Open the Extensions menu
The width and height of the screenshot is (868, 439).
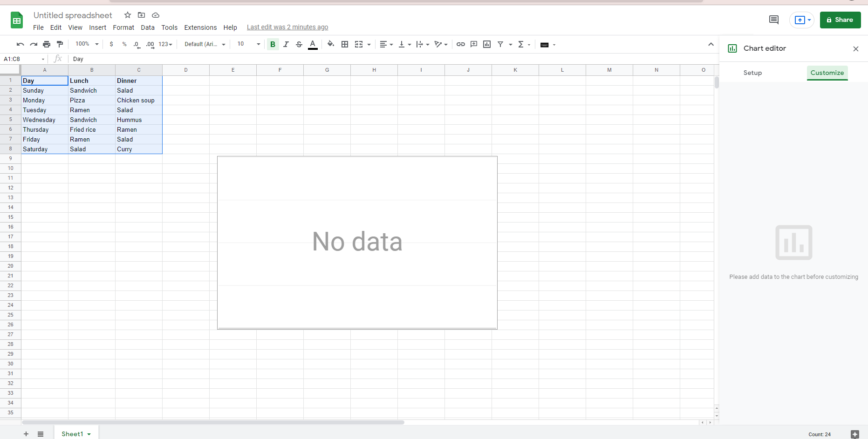(x=200, y=27)
